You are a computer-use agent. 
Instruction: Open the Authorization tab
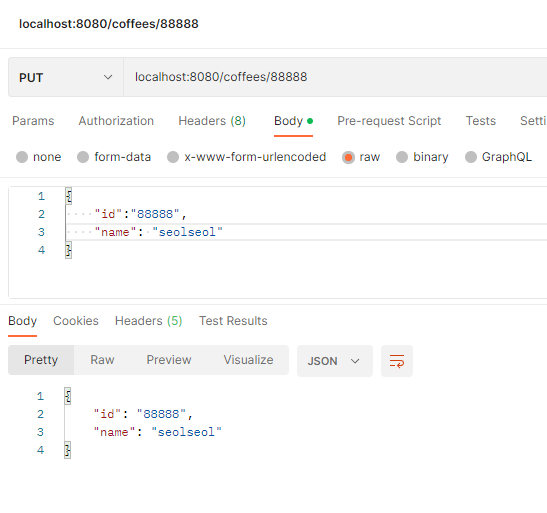click(116, 121)
